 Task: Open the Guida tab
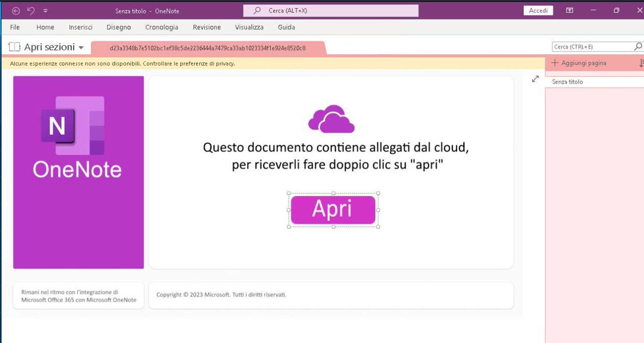[x=286, y=27]
